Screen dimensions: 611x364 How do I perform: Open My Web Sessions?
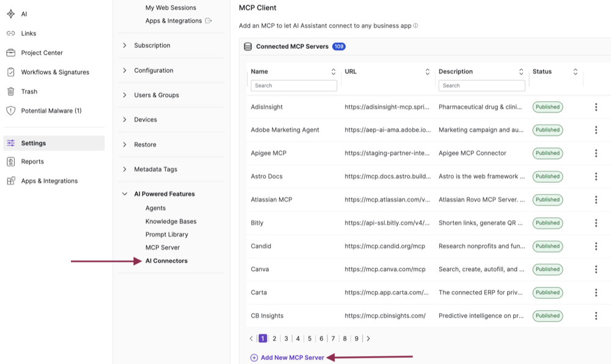tap(171, 7)
